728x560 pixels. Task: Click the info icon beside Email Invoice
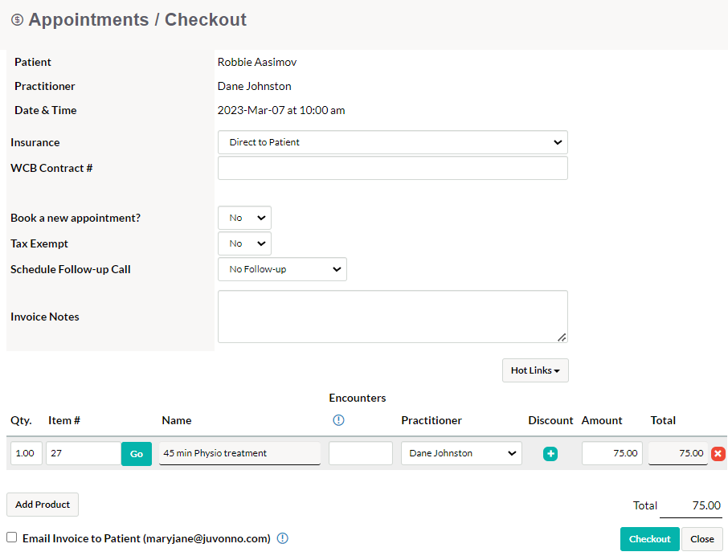282,538
